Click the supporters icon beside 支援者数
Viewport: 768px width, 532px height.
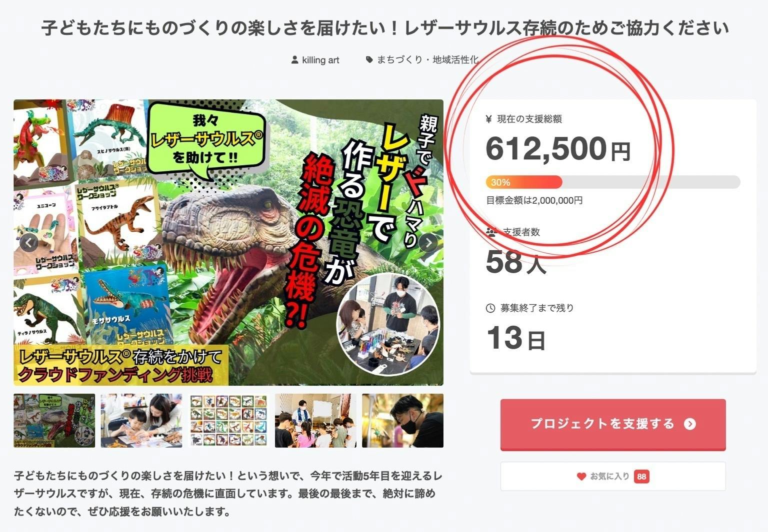[491, 232]
